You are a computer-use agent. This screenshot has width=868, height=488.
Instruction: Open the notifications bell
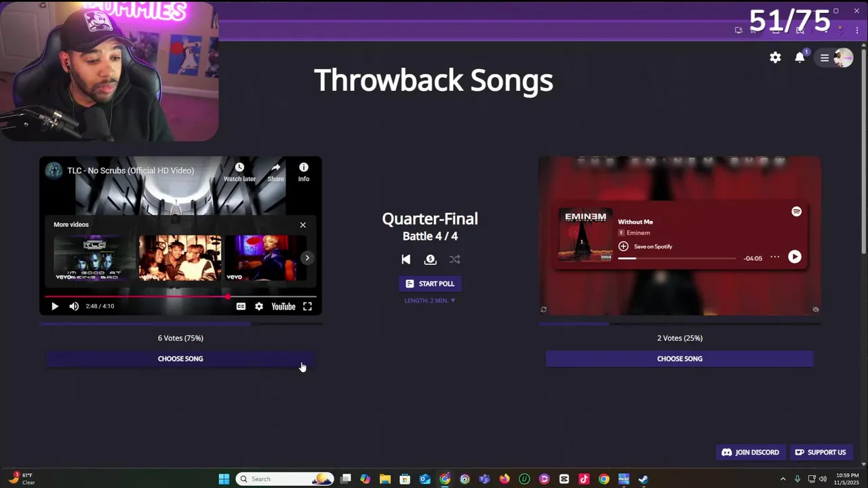(800, 58)
